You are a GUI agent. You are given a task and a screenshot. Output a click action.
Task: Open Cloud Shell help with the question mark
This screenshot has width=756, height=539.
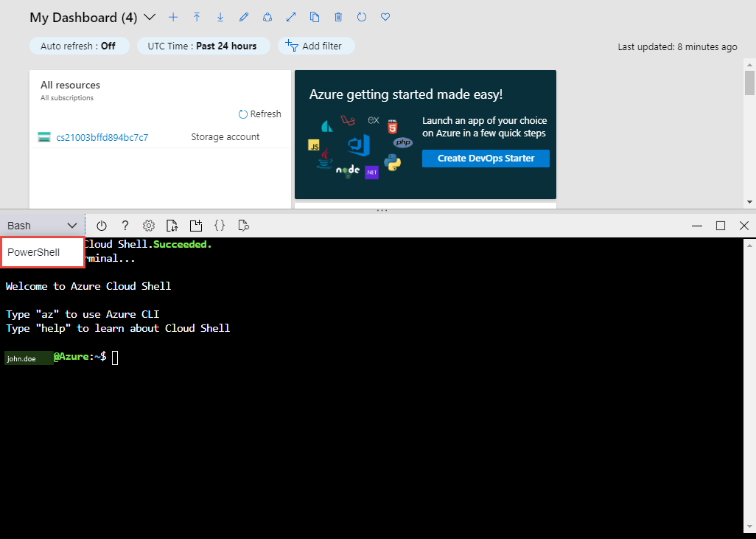point(125,226)
